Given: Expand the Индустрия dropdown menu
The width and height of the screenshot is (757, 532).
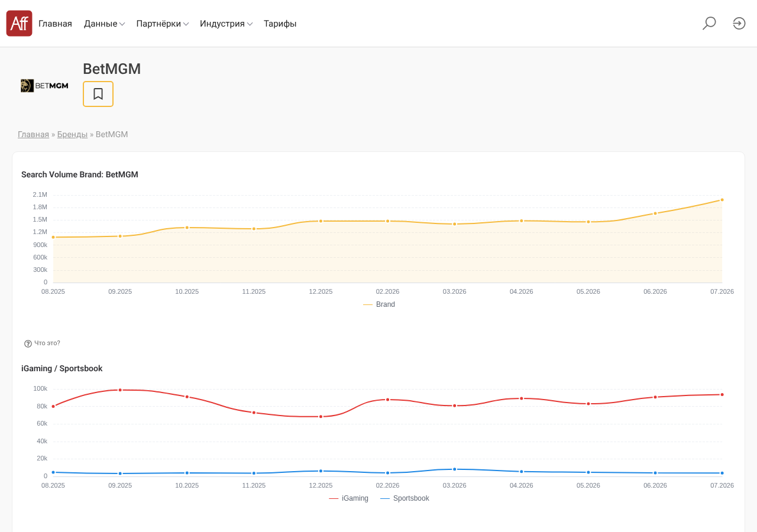Looking at the screenshot, I should (x=226, y=24).
